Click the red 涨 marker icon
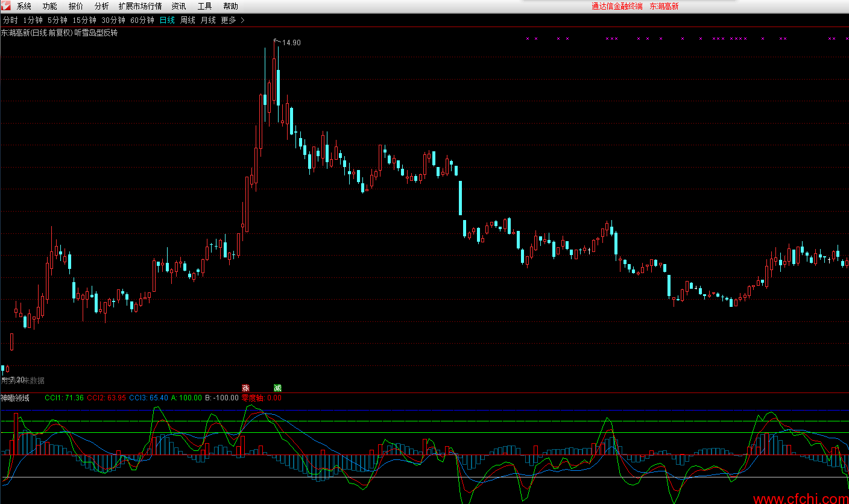This screenshot has width=849, height=504. coord(245,388)
